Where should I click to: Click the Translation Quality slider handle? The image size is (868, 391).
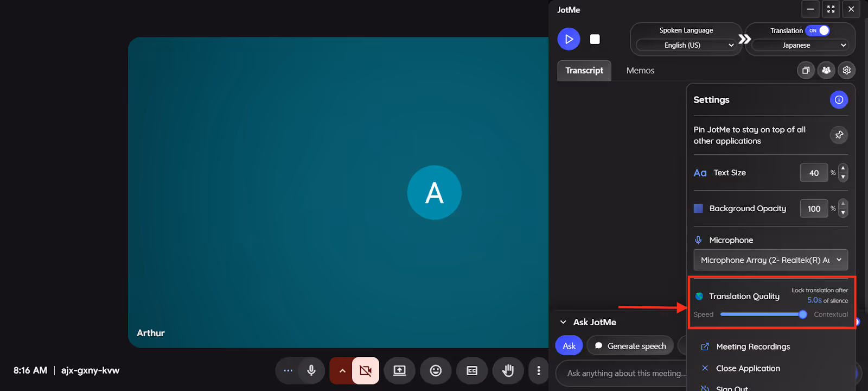point(803,314)
